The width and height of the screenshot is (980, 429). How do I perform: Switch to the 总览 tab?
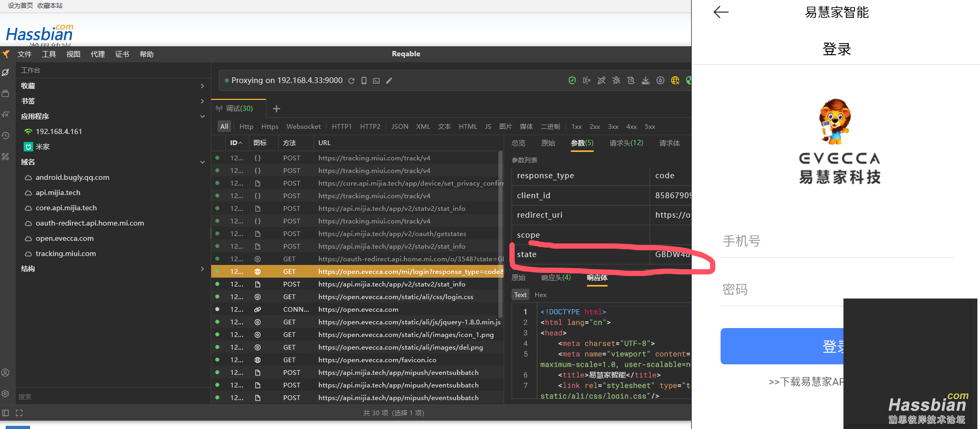pyautogui.click(x=518, y=143)
